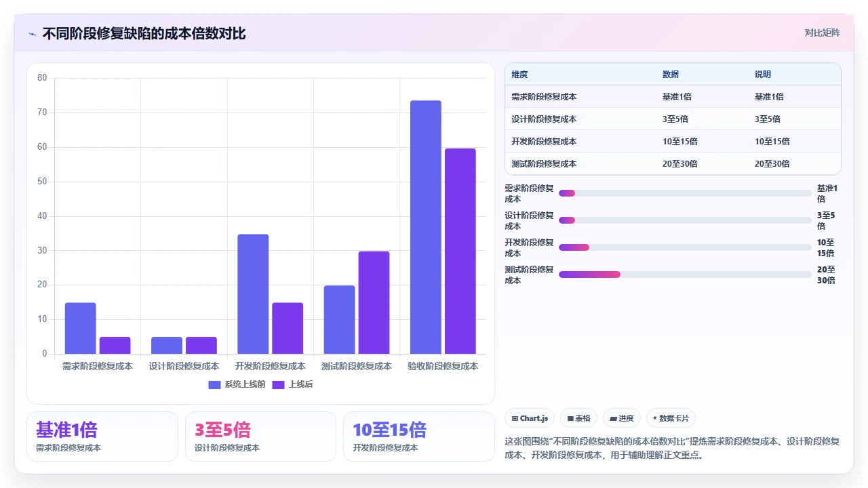Click 10至15倍 in the 说明 column

click(x=772, y=142)
